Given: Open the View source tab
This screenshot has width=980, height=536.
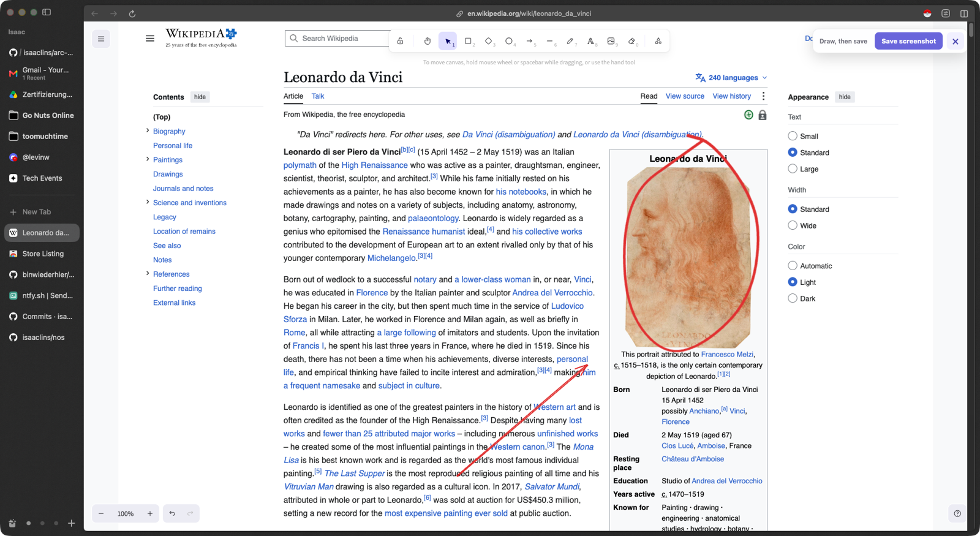Looking at the screenshot, I should (685, 96).
